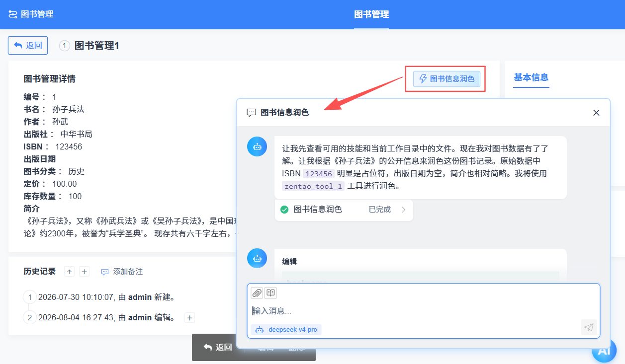Click the 图书分类 历史 field
Viewport: 625px width, 364px height.
tap(54, 171)
